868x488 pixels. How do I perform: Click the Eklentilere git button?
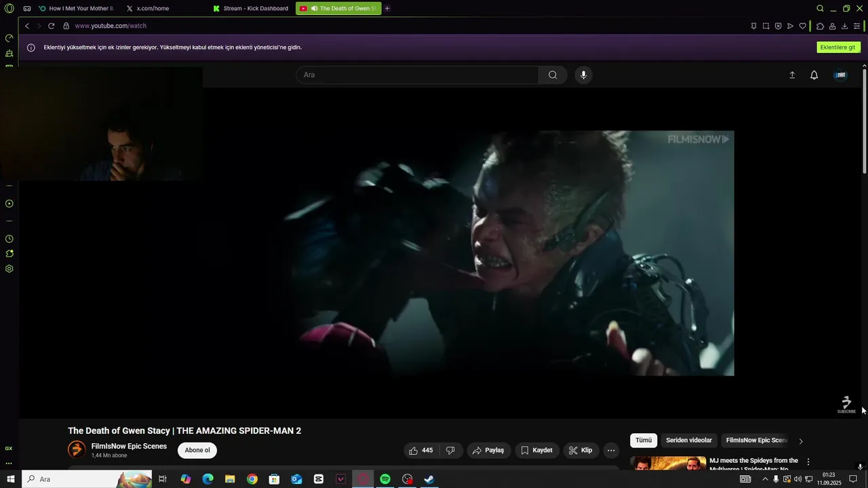pyautogui.click(x=838, y=47)
